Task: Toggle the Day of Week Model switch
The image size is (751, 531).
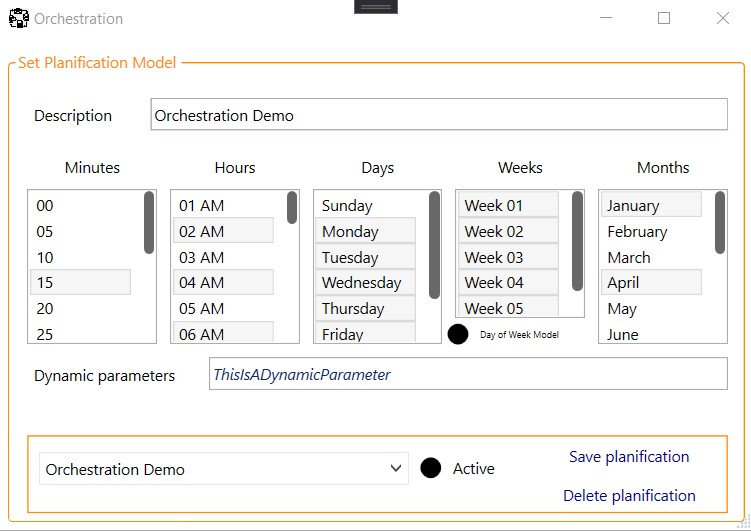Action: coord(458,334)
